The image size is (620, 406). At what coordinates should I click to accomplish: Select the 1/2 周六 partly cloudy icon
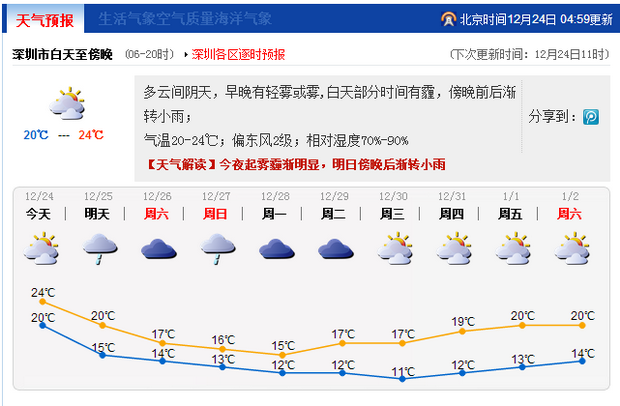click(572, 247)
